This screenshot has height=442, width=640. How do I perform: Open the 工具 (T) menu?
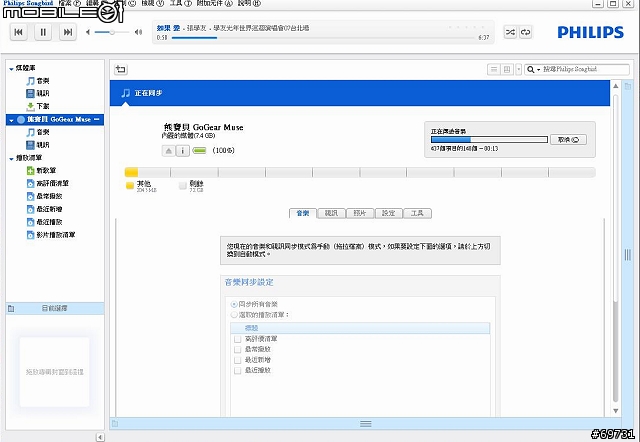pos(180,3)
